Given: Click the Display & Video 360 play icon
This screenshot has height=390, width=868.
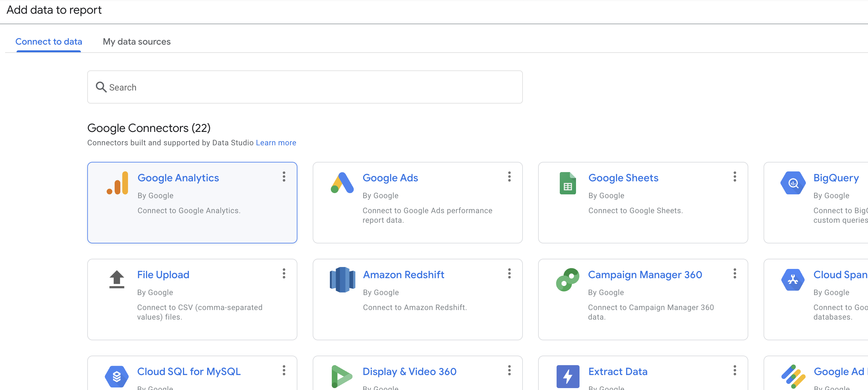Looking at the screenshot, I should (x=342, y=377).
